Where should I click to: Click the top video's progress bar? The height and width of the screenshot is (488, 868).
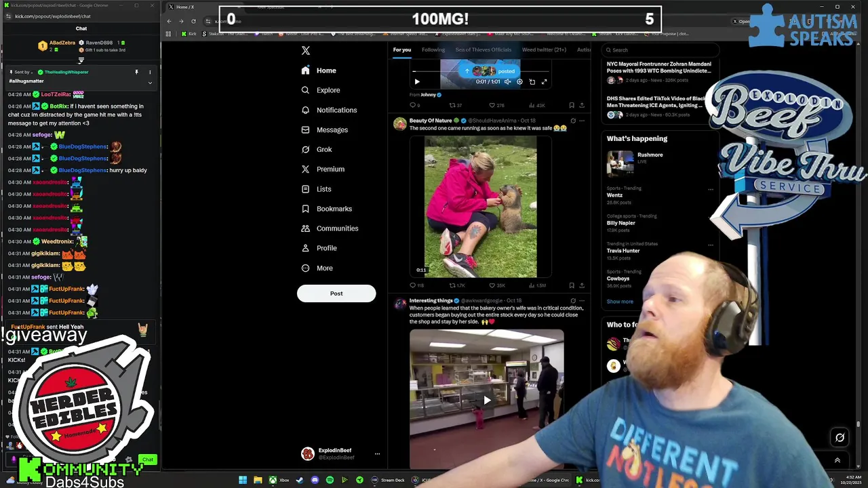coord(481,71)
